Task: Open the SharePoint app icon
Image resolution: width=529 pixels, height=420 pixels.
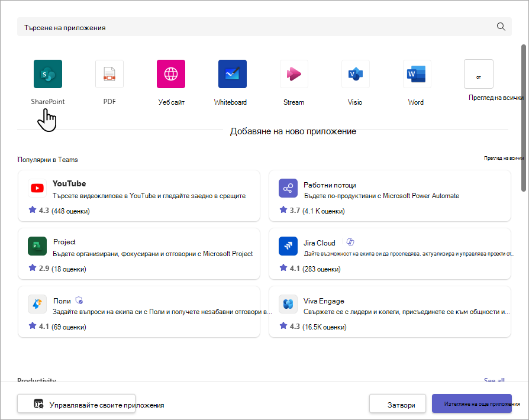Action: (x=48, y=74)
